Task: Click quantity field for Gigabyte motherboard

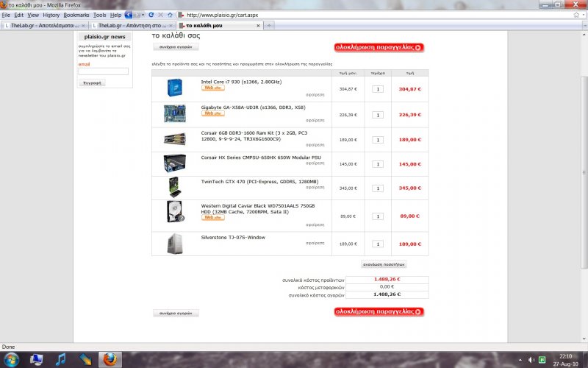Action: 378,115
